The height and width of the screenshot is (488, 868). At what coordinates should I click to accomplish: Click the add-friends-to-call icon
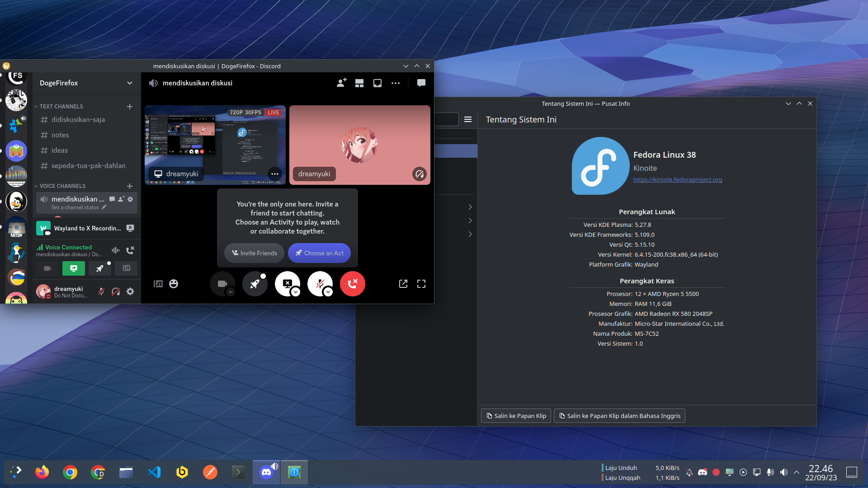click(341, 83)
